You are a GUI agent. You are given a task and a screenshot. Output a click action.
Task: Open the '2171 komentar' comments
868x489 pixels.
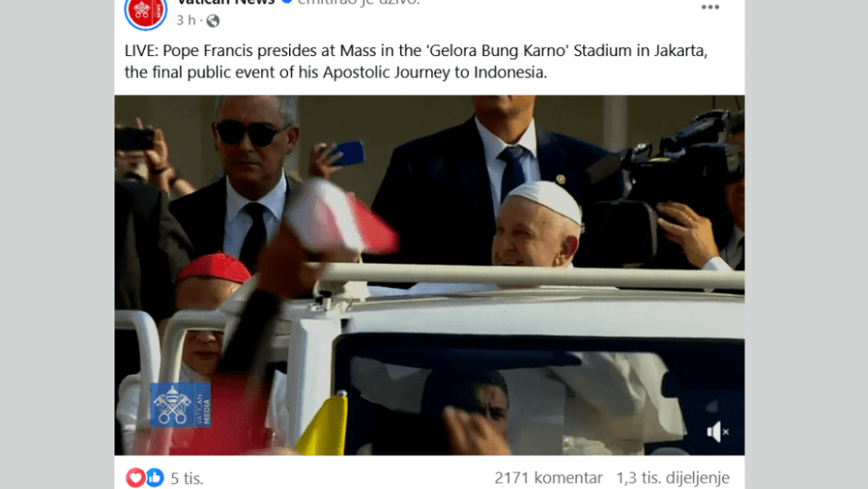548,478
